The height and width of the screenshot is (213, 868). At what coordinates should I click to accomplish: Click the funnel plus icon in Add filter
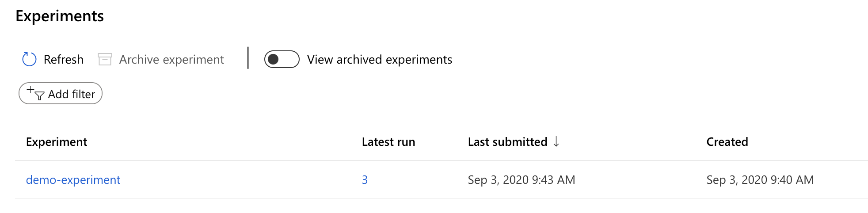[x=35, y=94]
